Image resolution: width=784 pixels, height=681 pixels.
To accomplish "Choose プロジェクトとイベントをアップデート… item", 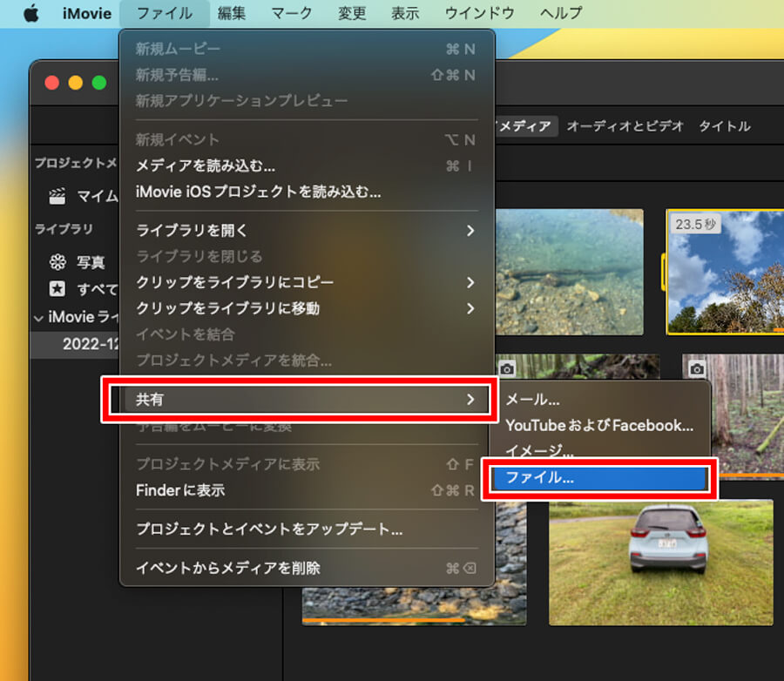I will pyautogui.click(x=307, y=529).
